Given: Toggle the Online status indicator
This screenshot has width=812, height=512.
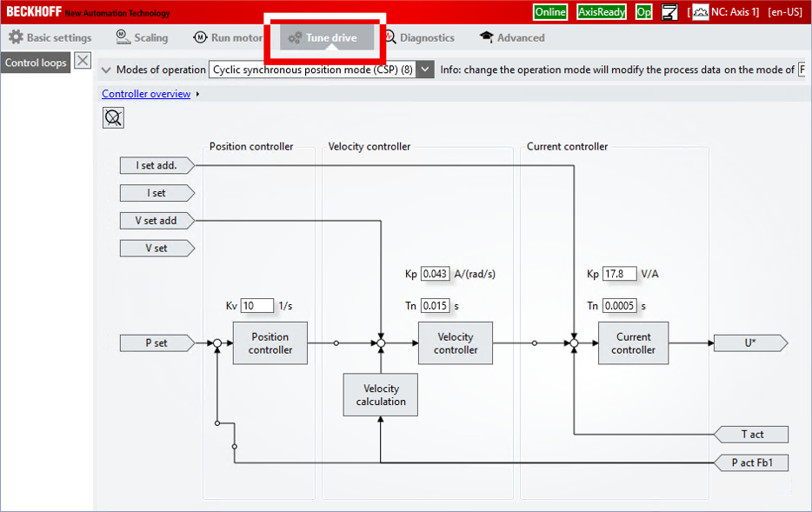Looking at the screenshot, I should (550, 12).
